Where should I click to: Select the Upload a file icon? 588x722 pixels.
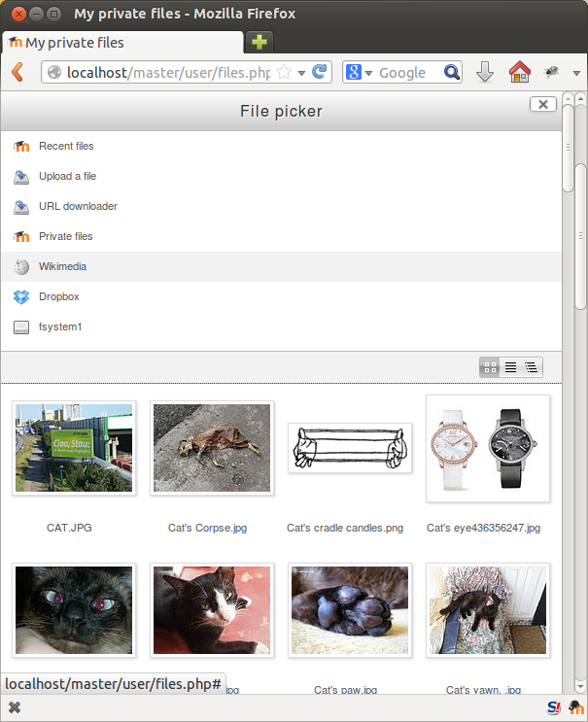click(x=21, y=177)
